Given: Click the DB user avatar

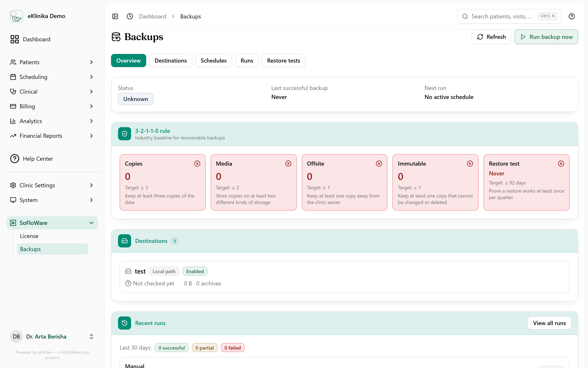Looking at the screenshot, I should (x=16, y=337).
